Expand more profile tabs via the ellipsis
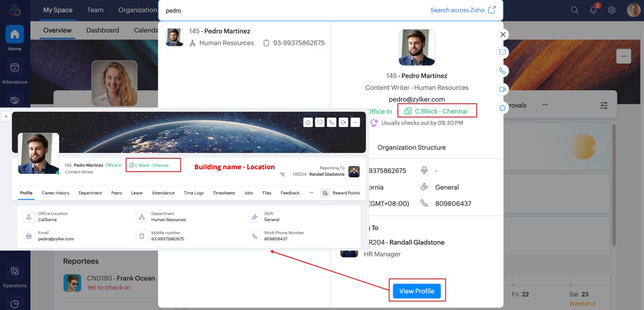Image resolution: width=644 pixels, height=310 pixels. 311,193
